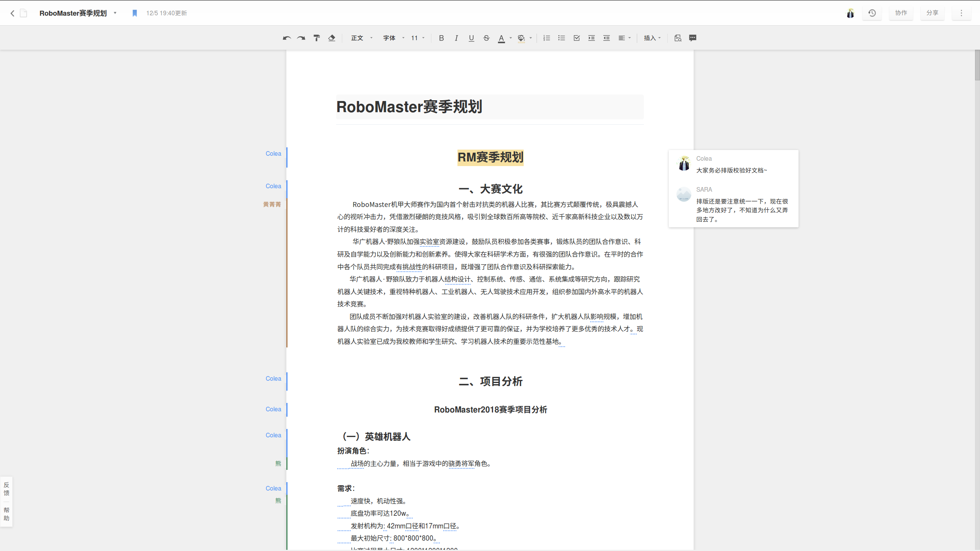The width and height of the screenshot is (980, 551).
Task: Click the RoboMaster2018赛季项目分析 subheading
Action: point(490,410)
